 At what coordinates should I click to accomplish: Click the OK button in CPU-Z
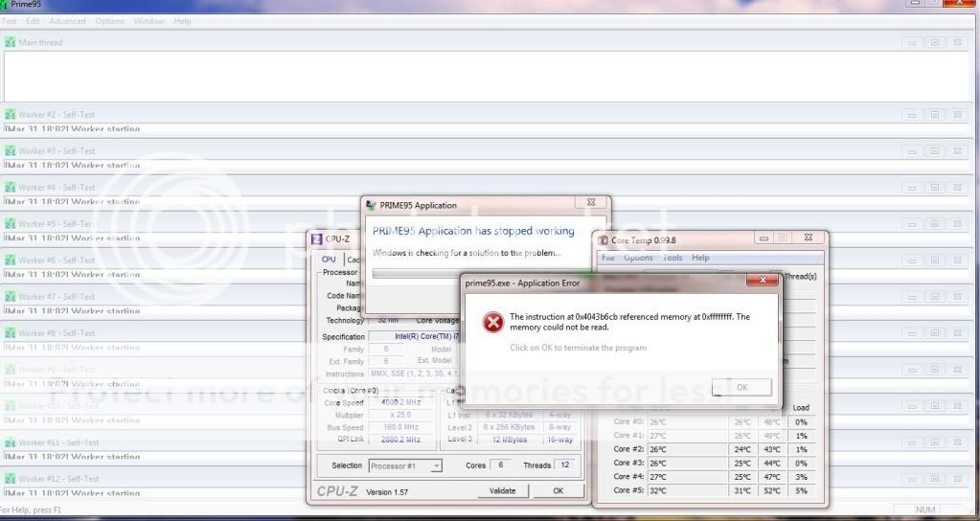[558, 491]
